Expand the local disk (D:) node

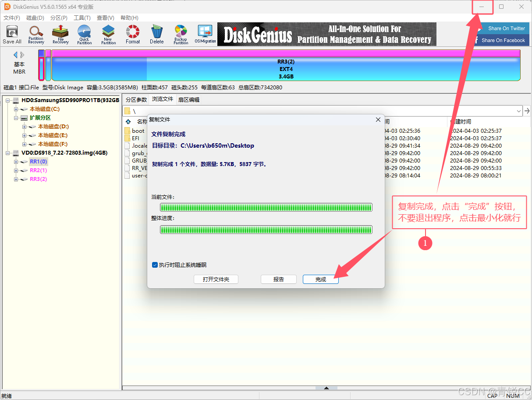25,127
